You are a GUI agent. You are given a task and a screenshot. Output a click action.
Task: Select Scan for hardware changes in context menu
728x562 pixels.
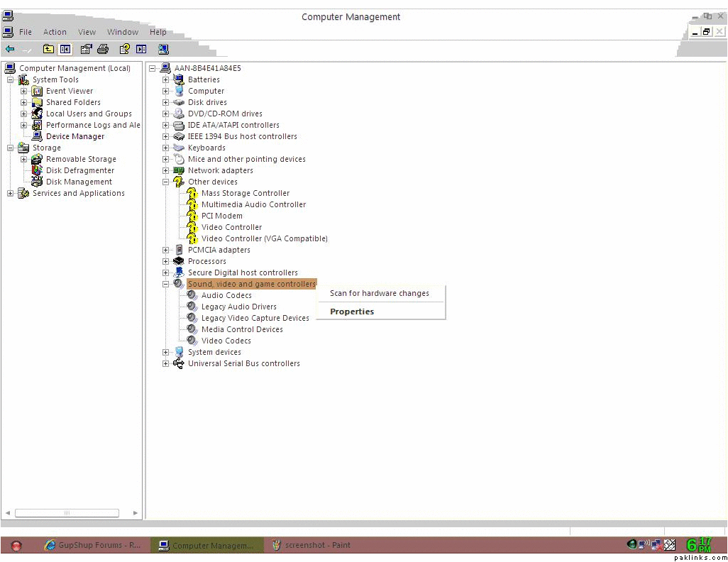coord(379,293)
